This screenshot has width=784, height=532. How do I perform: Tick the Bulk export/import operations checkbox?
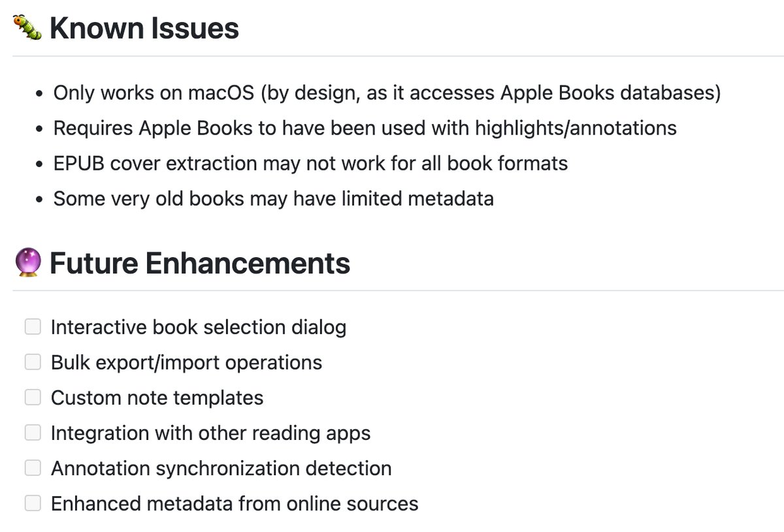[x=33, y=362]
